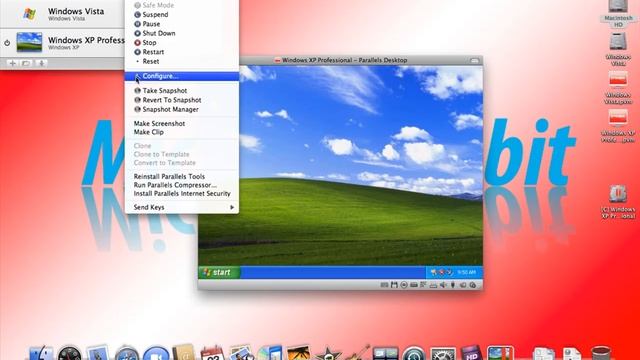Choose Install Parallels Internet Security
Screen dimensions: 640x360
[182, 194]
